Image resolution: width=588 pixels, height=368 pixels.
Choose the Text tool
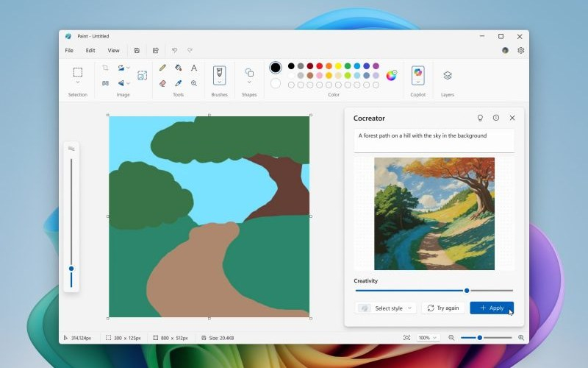click(x=194, y=68)
